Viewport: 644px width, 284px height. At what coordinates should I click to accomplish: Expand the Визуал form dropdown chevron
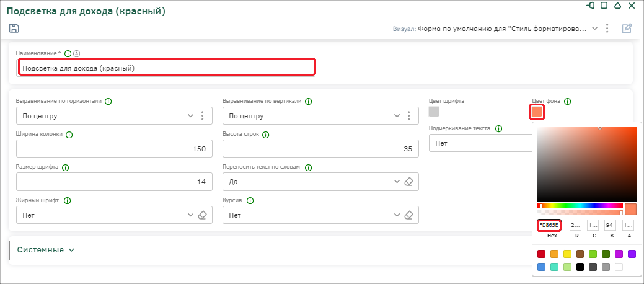(x=595, y=29)
